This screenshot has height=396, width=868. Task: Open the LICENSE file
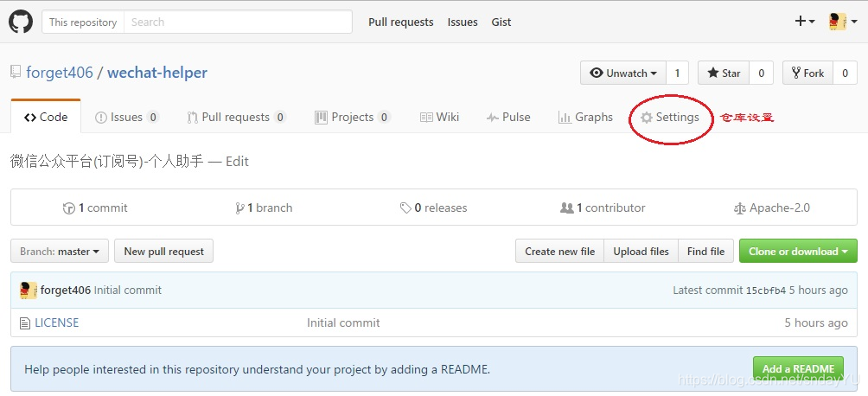(56, 323)
